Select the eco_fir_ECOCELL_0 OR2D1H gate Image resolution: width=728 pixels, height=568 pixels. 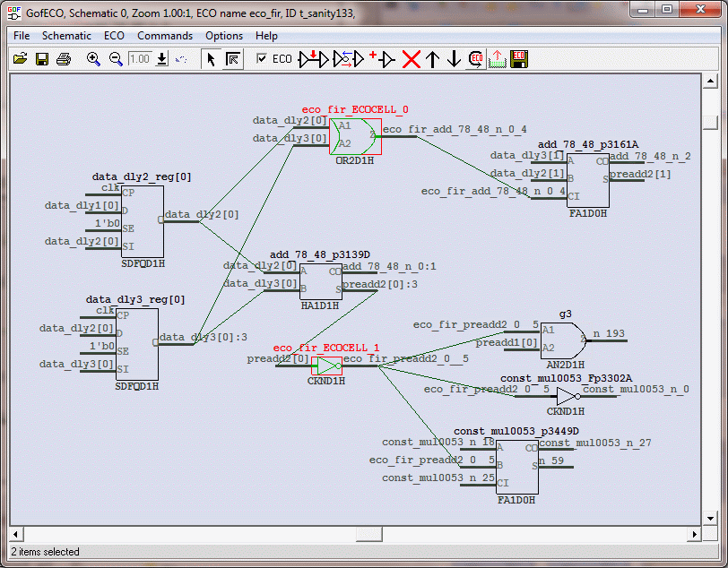coord(355,136)
